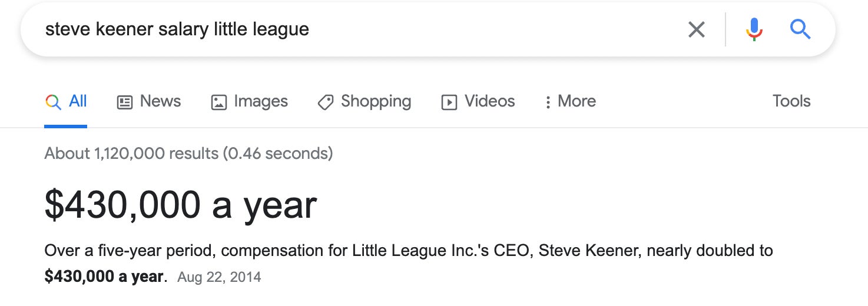The height and width of the screenshot is (306, 868).
Task: Start voice search with the microphone icon
Action: point(754,29)
